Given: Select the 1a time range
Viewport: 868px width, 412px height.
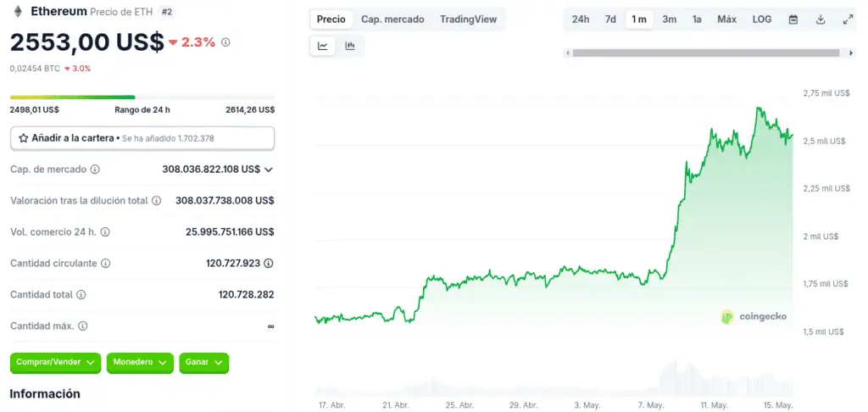Looking at the screenshot, I should (697, 19).
